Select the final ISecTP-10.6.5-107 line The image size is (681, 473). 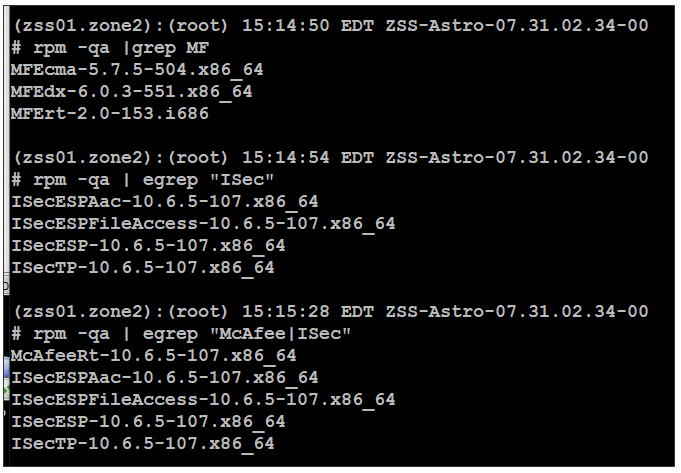click(142, 443)
